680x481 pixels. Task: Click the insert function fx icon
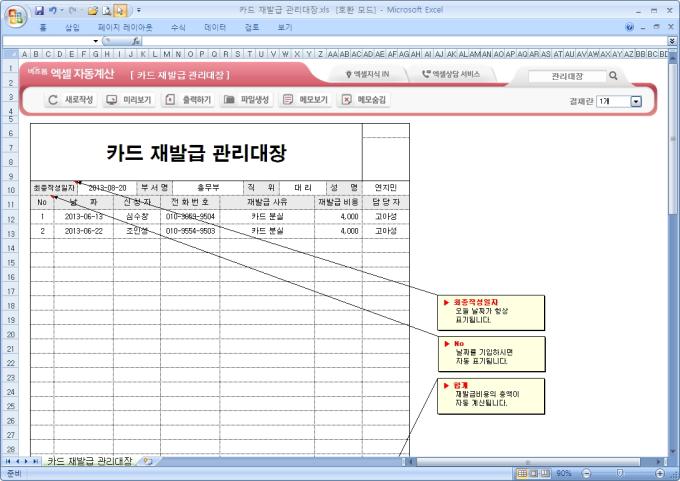136,41
